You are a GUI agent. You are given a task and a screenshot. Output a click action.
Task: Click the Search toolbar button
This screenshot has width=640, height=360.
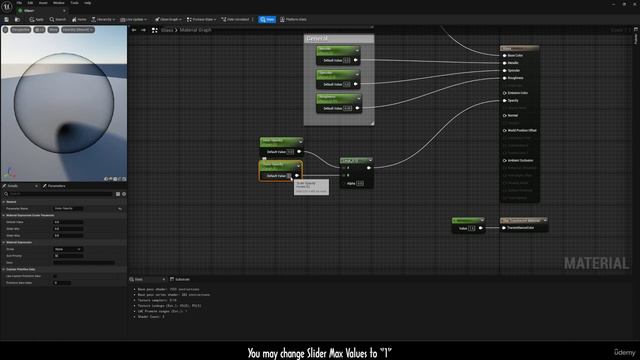(x=58, y=20)
